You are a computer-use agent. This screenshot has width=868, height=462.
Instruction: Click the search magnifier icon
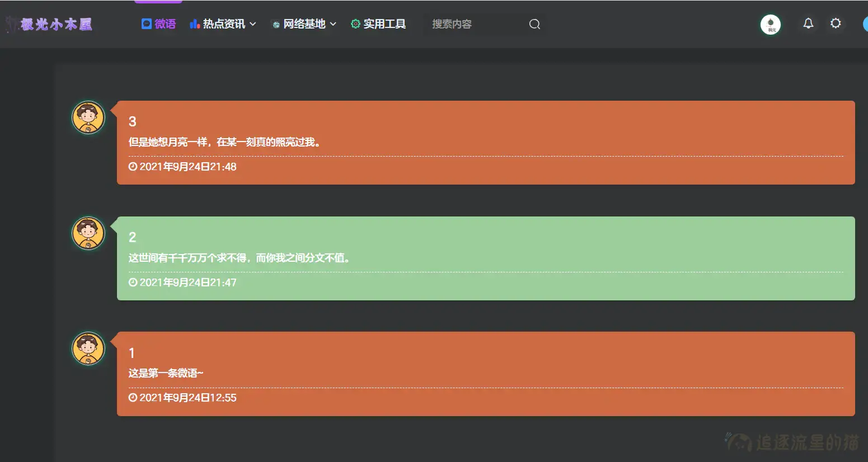tap(534, 24)
